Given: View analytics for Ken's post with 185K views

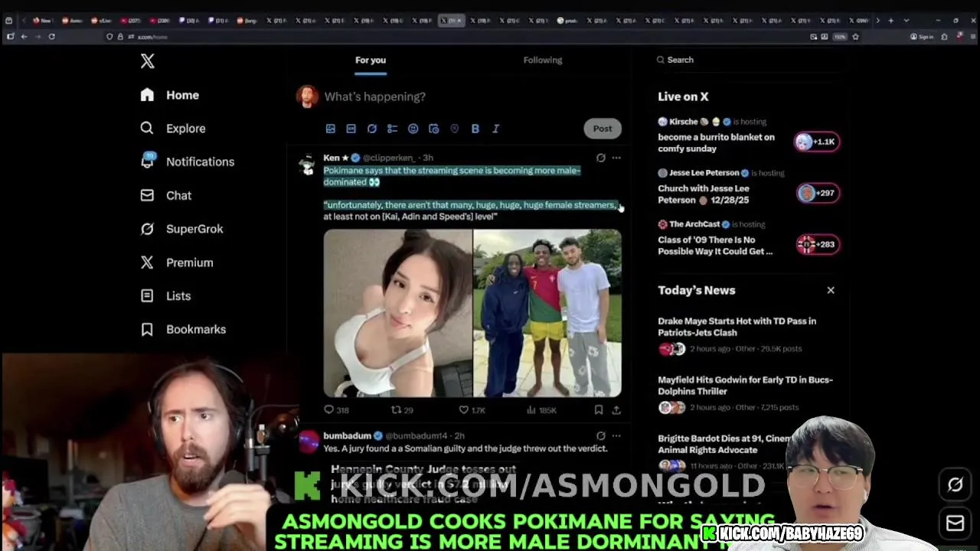Looking at the screenshot, I should pyautogui.click(x=541, y=410).
